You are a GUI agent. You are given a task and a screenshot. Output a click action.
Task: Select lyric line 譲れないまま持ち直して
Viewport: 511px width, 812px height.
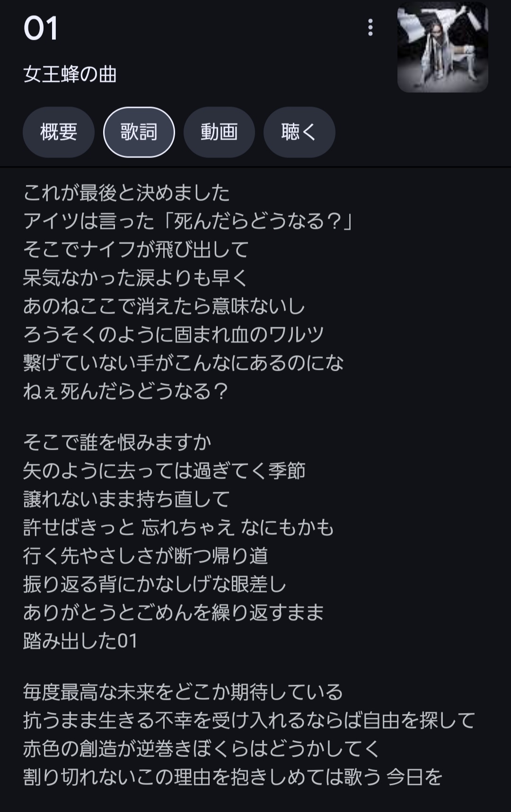point(126,499)
